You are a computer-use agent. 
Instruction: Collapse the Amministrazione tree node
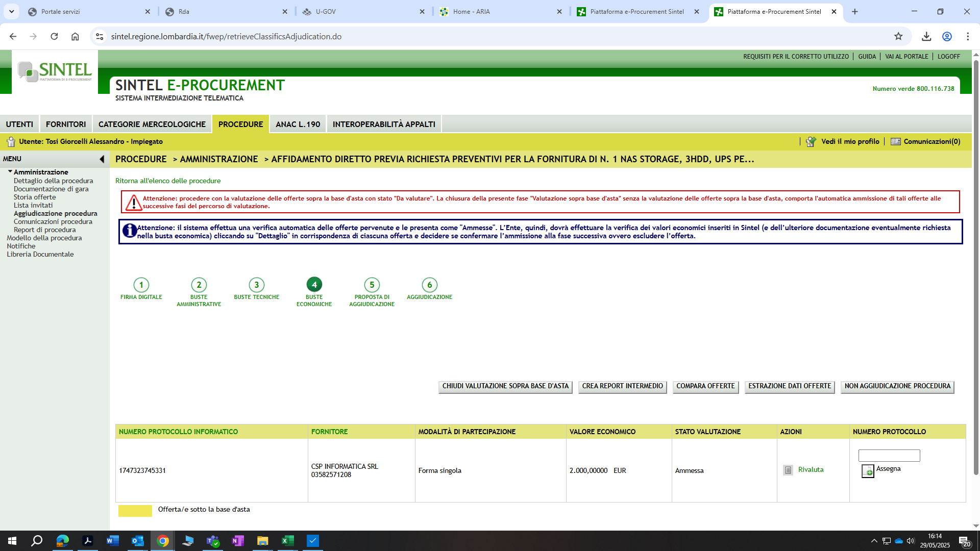10,172
